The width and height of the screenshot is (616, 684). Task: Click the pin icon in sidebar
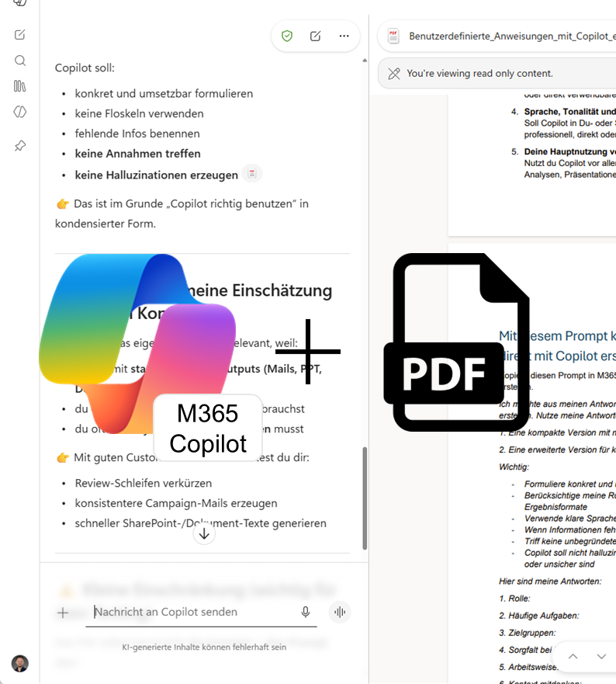point(20,146)
